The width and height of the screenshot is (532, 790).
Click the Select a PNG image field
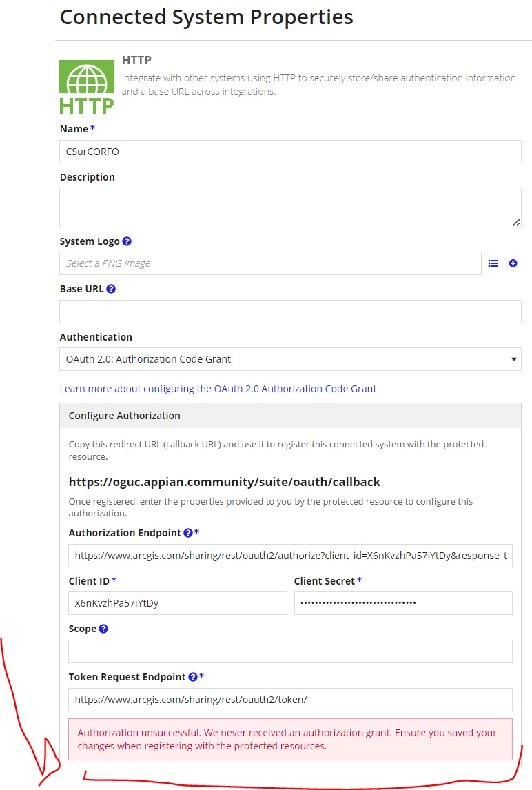click(270, 263)
